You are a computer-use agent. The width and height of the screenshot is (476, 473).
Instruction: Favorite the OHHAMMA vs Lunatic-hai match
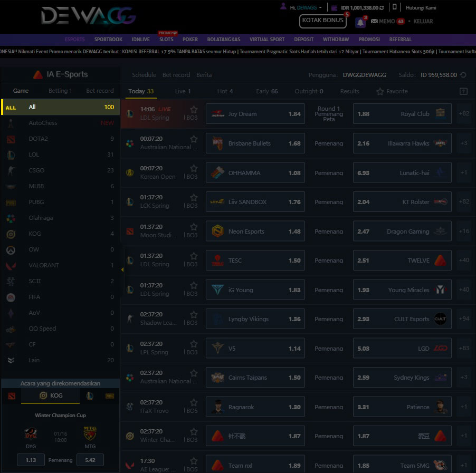coord(194,168)
